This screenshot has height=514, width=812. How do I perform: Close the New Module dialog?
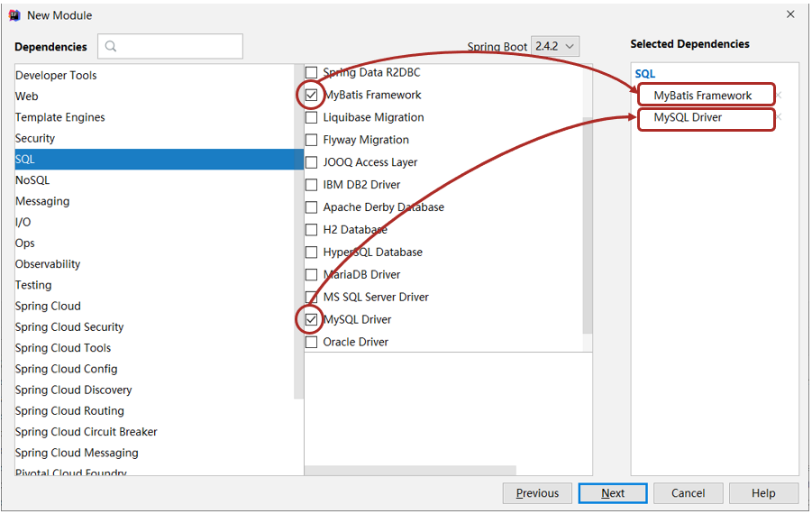790,14
